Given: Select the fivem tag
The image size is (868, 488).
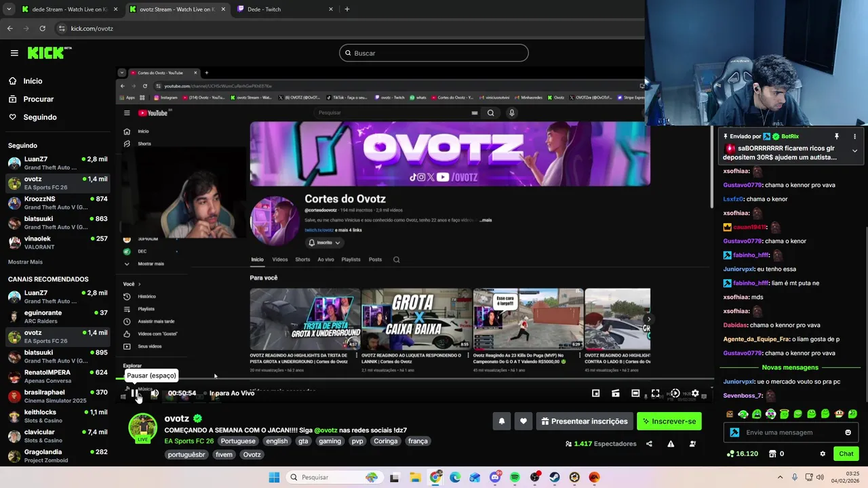Looking at the screenshot, I should pos(224,455).
